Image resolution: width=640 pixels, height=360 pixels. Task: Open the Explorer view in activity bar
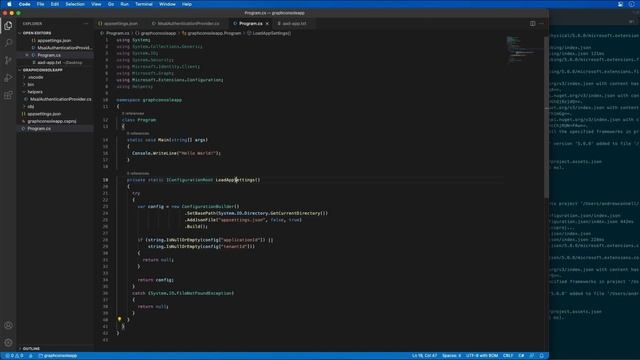pyautogui.click(x=8, y=25)
